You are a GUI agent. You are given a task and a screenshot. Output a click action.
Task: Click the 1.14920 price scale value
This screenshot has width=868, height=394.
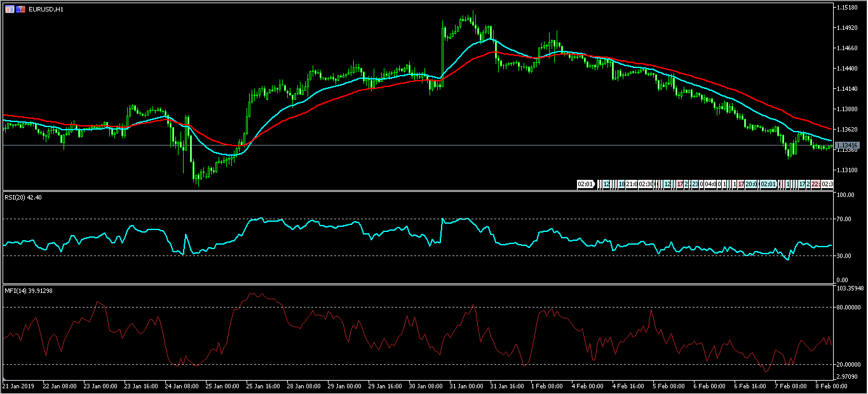click(847, 28)
